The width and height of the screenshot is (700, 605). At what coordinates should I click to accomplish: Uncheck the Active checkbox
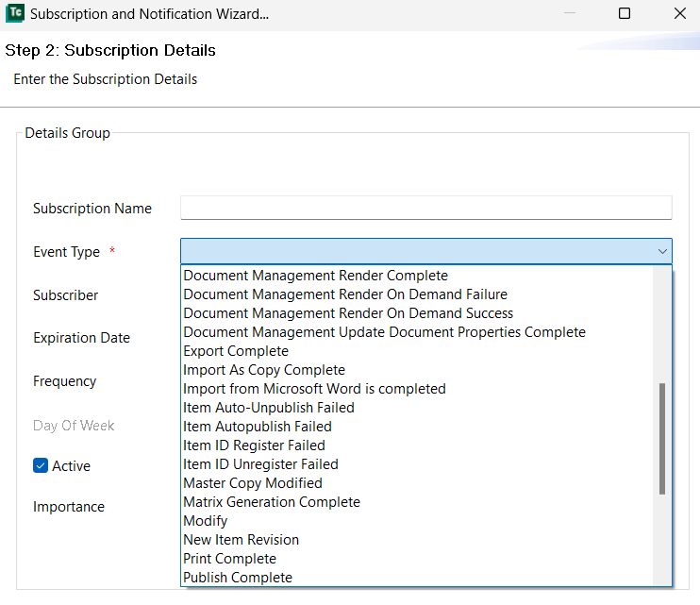coord(41,465)
